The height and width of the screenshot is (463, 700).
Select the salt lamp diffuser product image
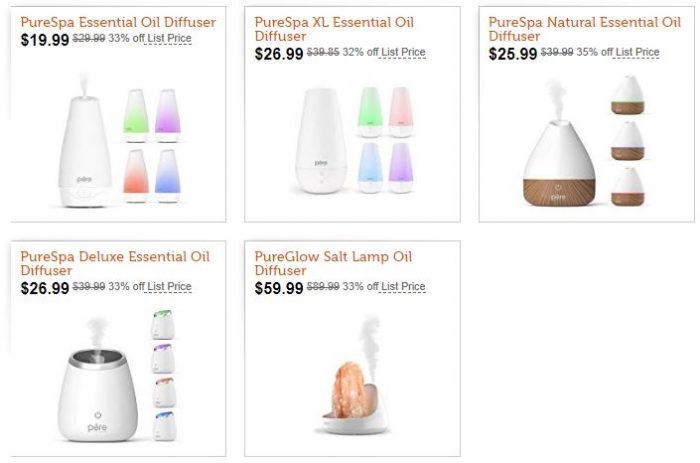(x=353, y=375)
